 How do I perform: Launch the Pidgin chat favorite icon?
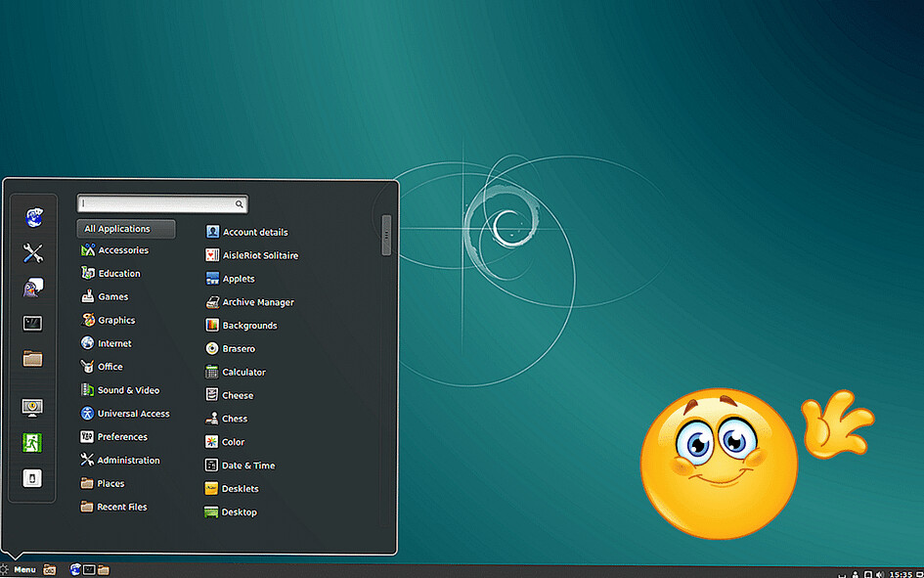pyautogui.click(x=33, y=288)
